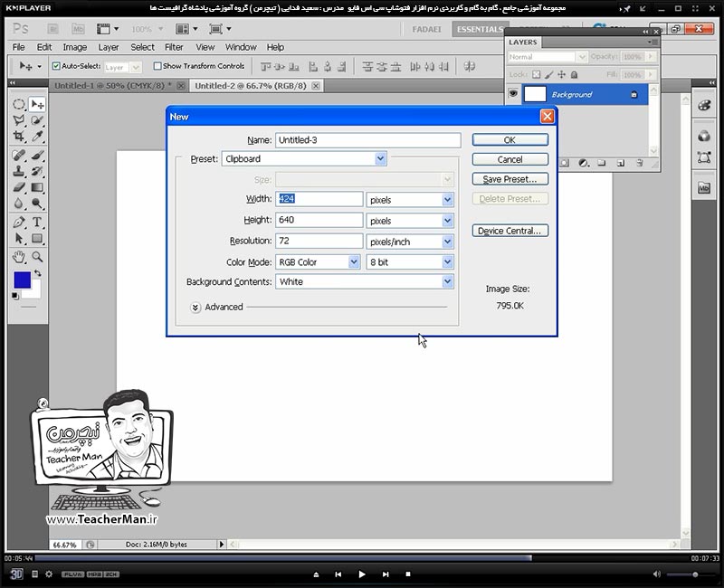This screenshot has width=724, height=588.
Task: Open the Normal blend mode dropdown
Action: click(548, 57)
